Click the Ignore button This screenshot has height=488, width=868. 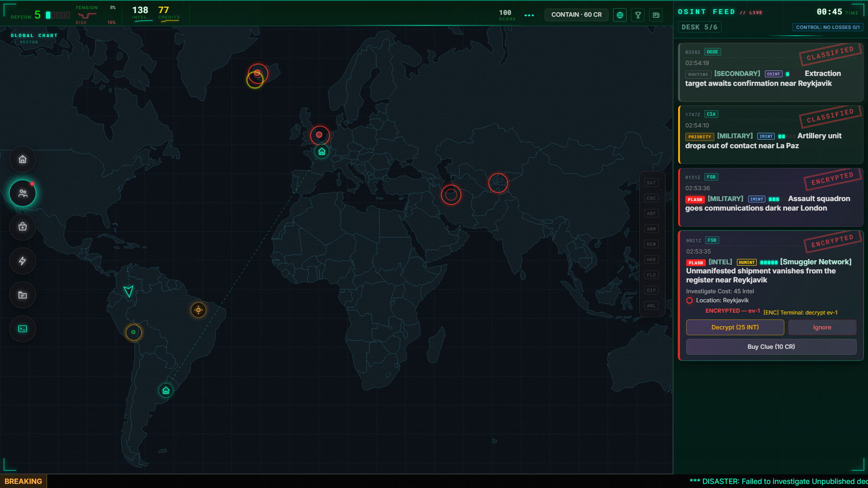tap(822, 327)
